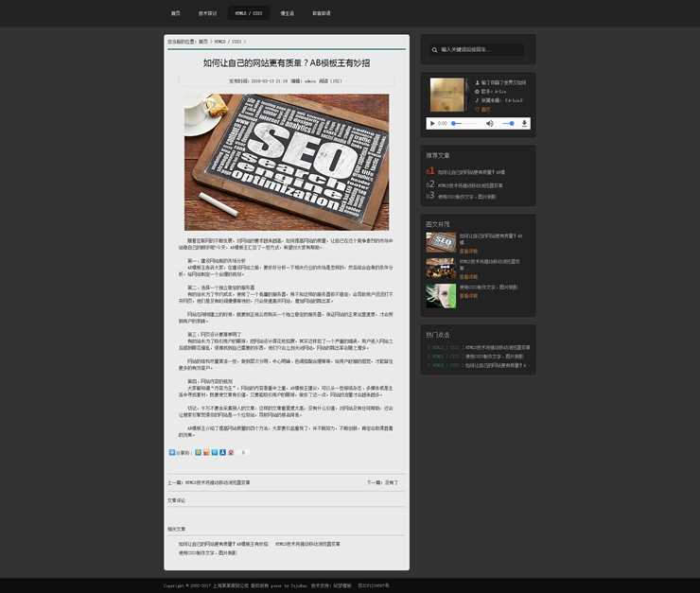Select the HTML5 / CSS3 nav tab
The width and height of the screenshot is (700, 593).
pos(248,14)
